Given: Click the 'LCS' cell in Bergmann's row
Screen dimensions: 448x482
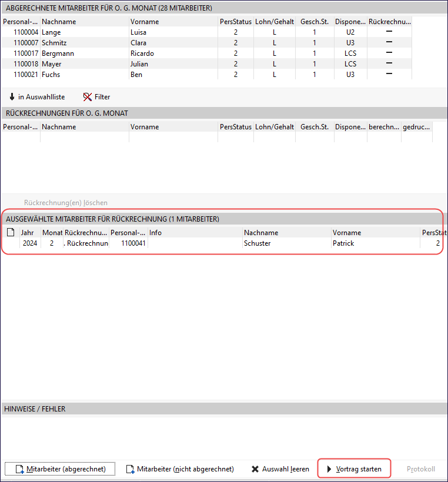Looking at the screenshot, I should click(350, 53).
